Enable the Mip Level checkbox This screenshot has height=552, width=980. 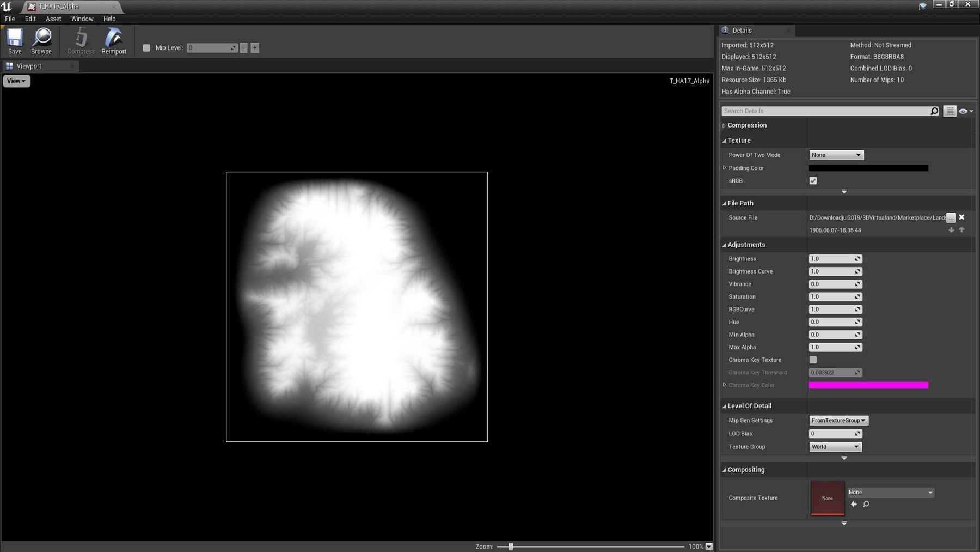pos(146,48)
